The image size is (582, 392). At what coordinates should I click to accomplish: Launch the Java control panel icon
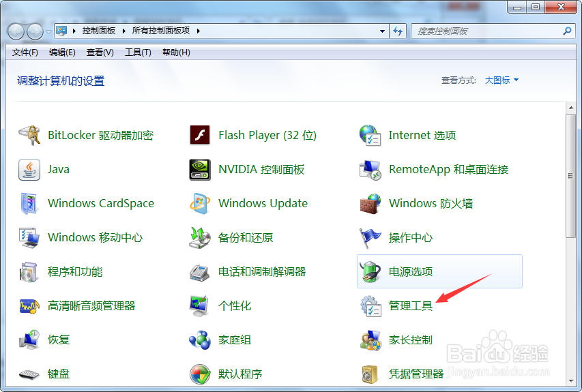[x=29, y=170]
